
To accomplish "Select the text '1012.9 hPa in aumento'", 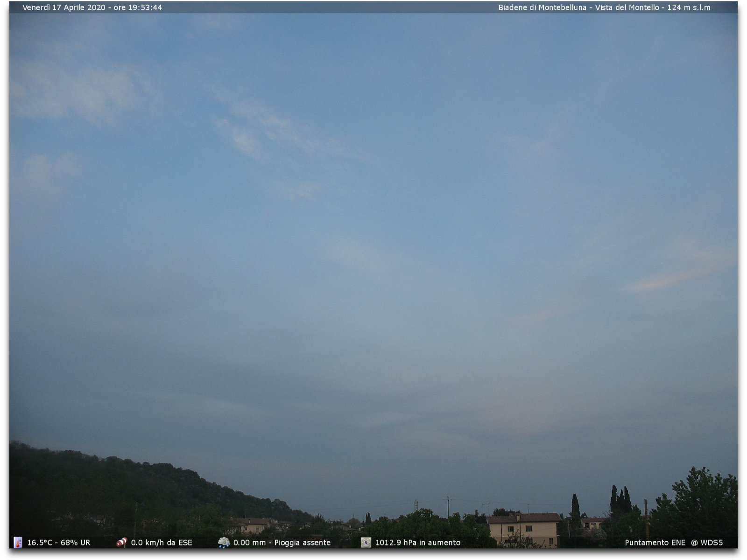I will click(418, 543).
